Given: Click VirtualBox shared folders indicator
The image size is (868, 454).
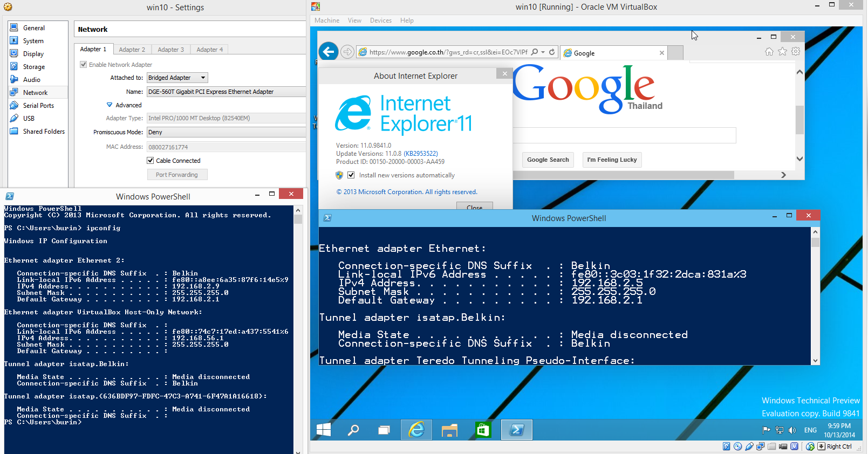Looking at the screenshot, I should (772, 446).
